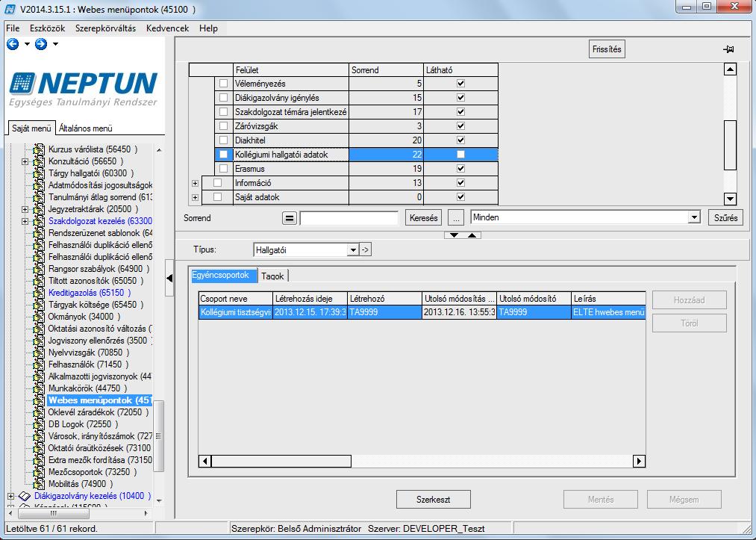Tick the Információ row selection checkbox
Screen dimensions: 756x540
217,183
